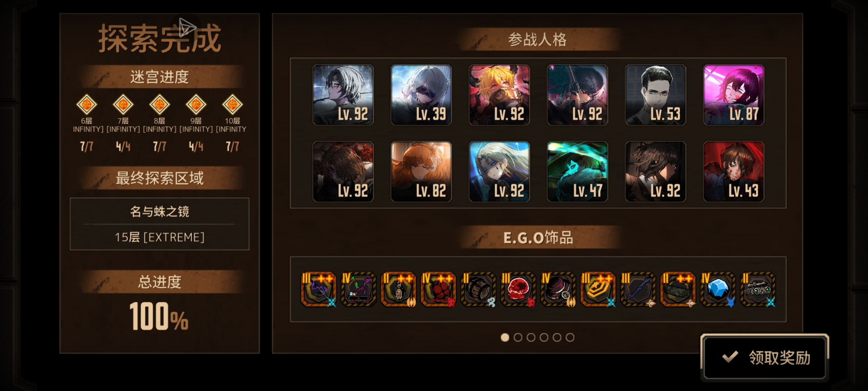Select the golden badge E.G.O gift icon
This screenshot has width=868, height=391.
pos(598,289)
